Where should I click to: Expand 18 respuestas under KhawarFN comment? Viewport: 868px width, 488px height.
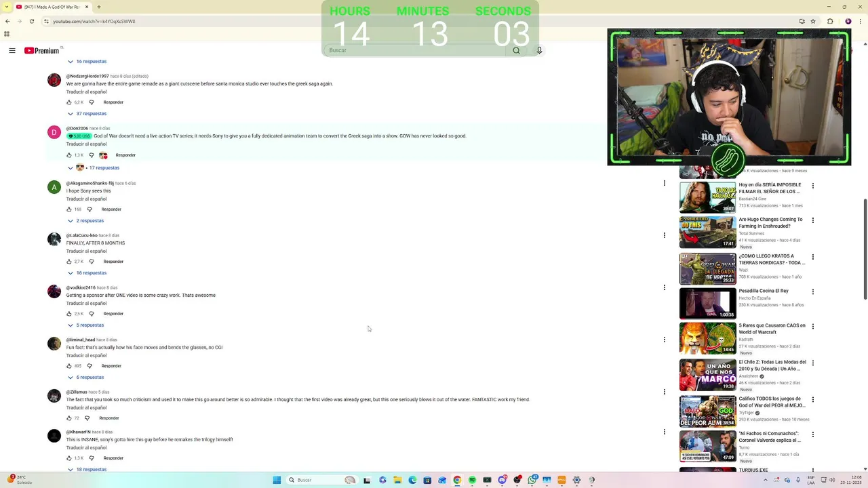point(87,469)
